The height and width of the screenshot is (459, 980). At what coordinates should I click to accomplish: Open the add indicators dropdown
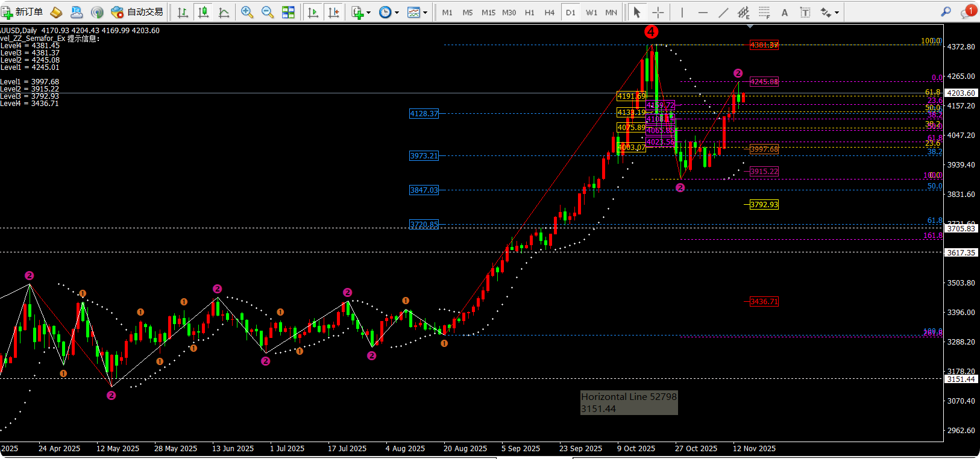pos(360,12)
